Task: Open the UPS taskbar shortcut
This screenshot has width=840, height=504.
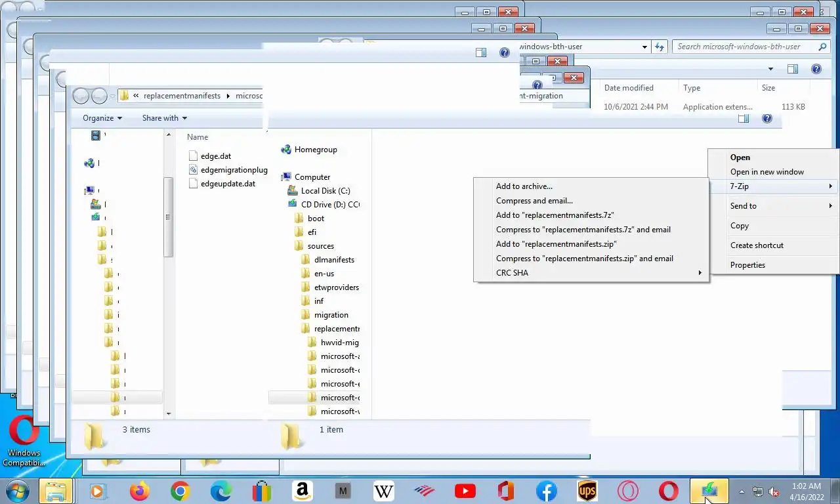Action: pos(587,491)
